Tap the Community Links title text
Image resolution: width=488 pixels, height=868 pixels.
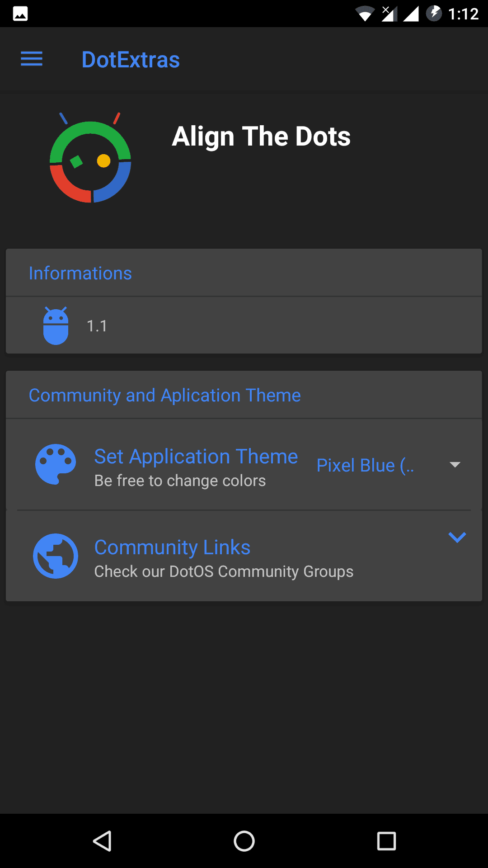(x=172, y=547)
